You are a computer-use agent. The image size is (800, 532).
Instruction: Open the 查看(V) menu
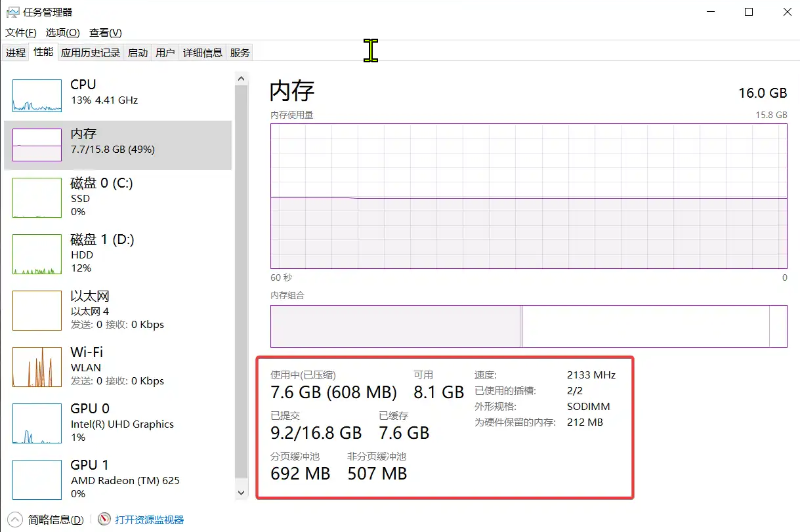click(x=106, y=33)
